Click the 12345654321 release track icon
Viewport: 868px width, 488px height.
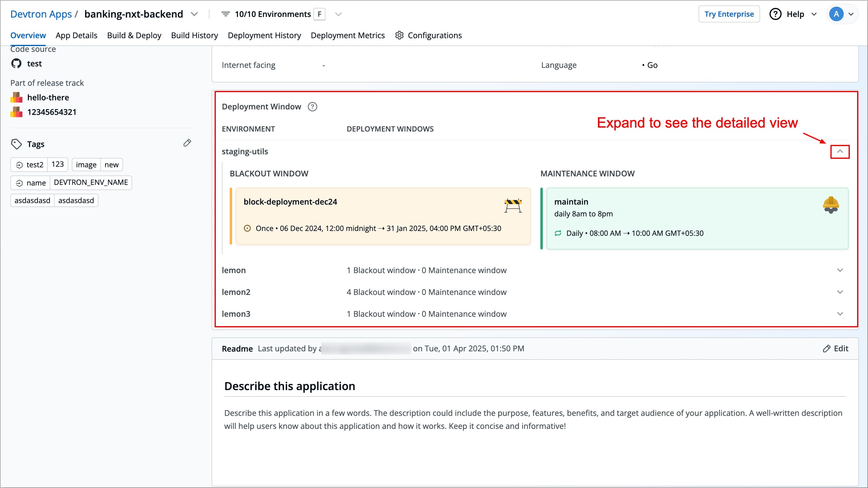[x=16, y=112]
